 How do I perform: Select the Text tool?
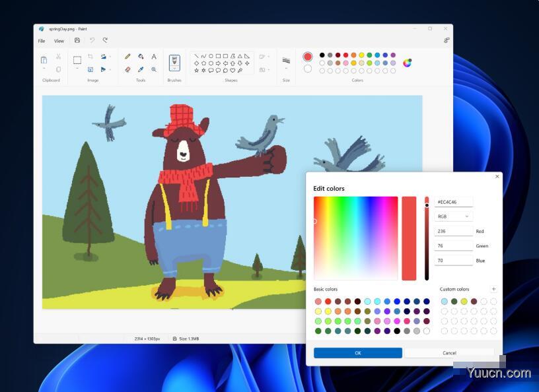154,56
